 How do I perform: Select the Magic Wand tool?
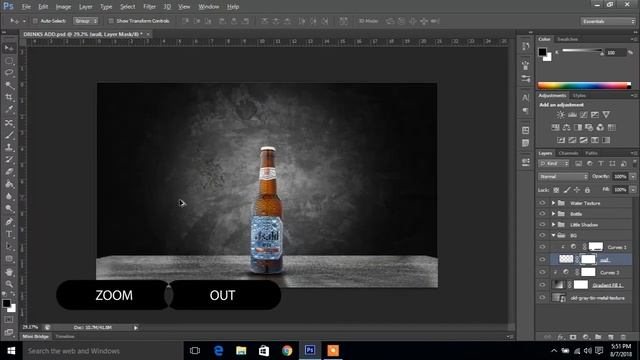click(x=9, y=85)
